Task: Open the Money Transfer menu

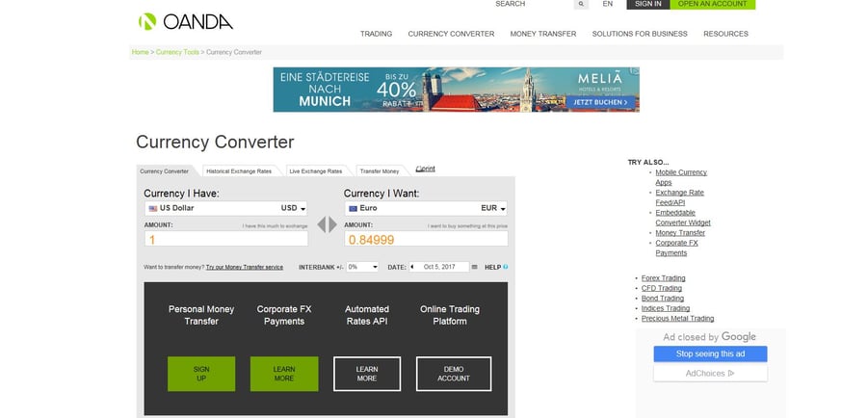Action: 542,34
